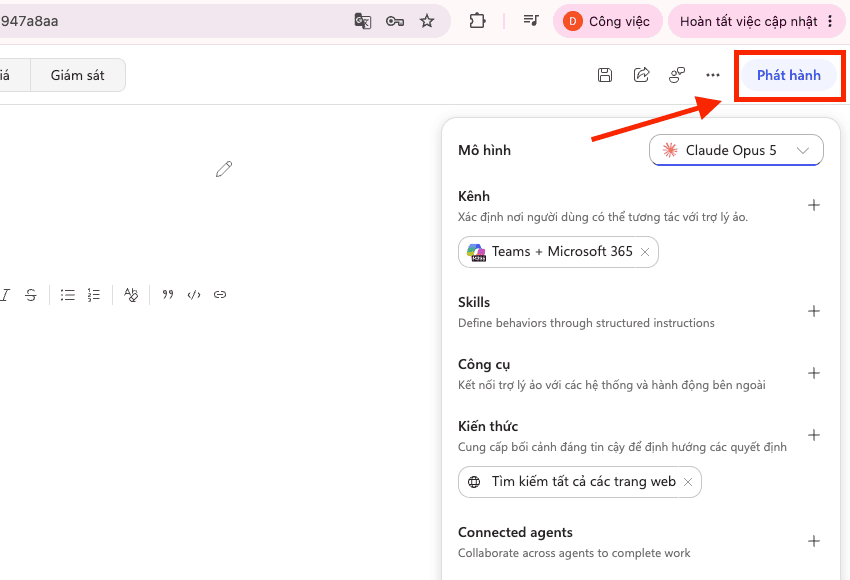Open the agent collaboration people icon
Image resolution: width=850 pixels, height=580 pixels.
coord(677,75)
